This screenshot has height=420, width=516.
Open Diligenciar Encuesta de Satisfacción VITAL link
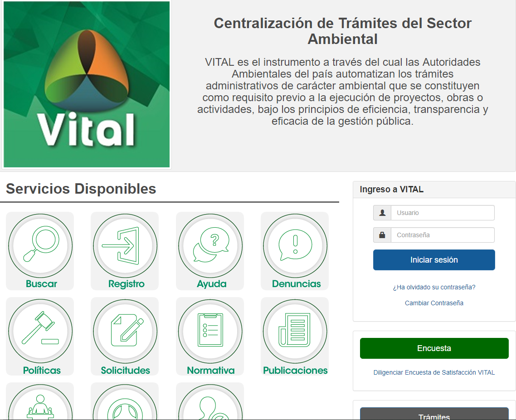(434, 372)
